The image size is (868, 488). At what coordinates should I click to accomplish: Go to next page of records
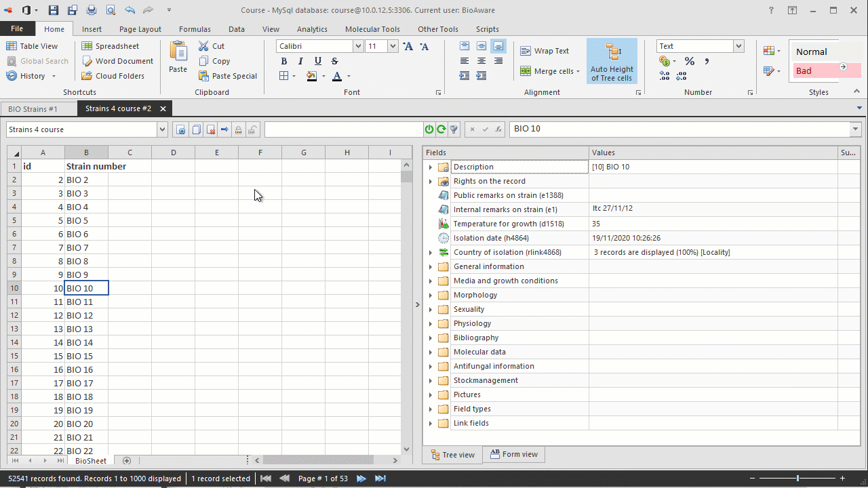pos(361,479)
